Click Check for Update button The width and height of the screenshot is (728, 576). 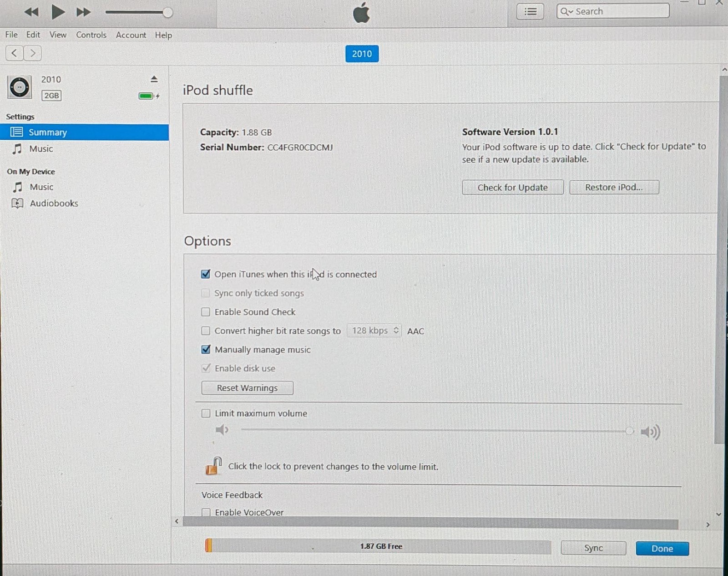click(x=512, y=188)
